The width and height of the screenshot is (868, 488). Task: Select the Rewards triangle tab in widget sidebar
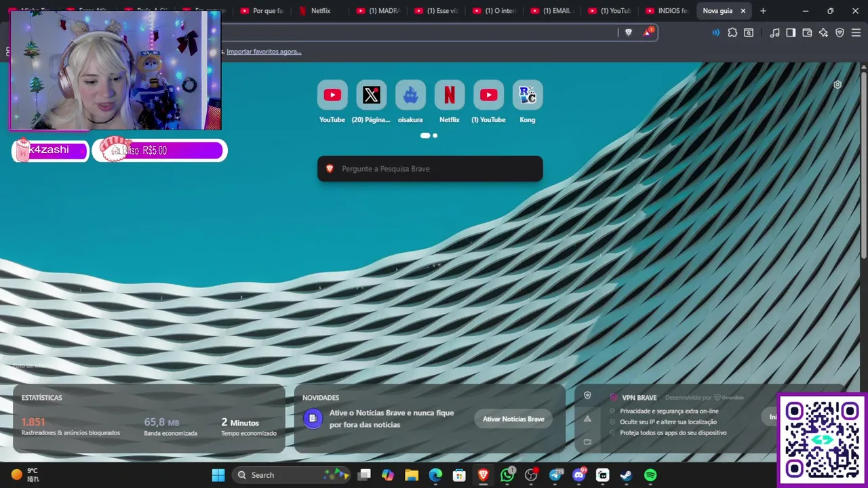pos(587,419)
